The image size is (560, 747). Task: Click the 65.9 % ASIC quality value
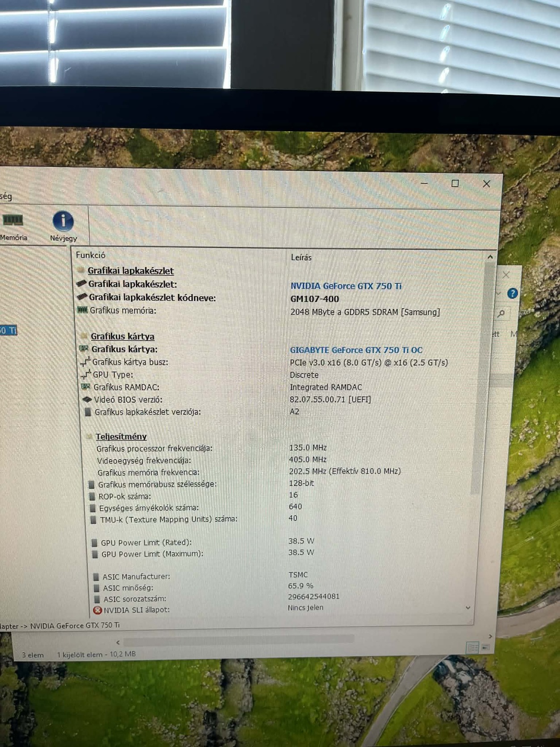tap(301, 586)
